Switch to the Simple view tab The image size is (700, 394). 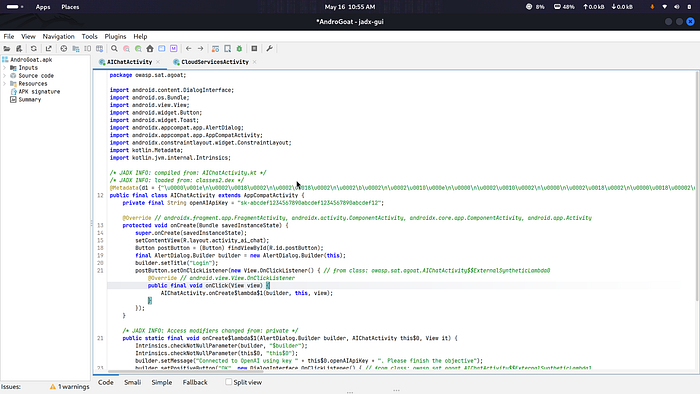point(162,382)
